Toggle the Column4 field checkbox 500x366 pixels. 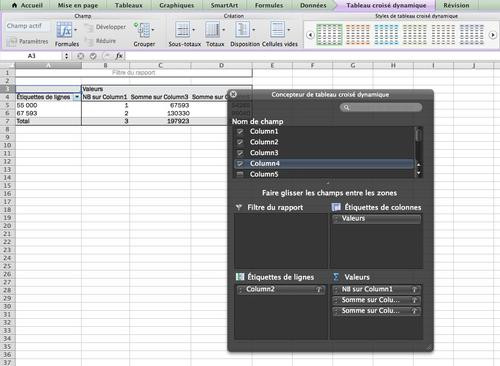click(240, 163)
